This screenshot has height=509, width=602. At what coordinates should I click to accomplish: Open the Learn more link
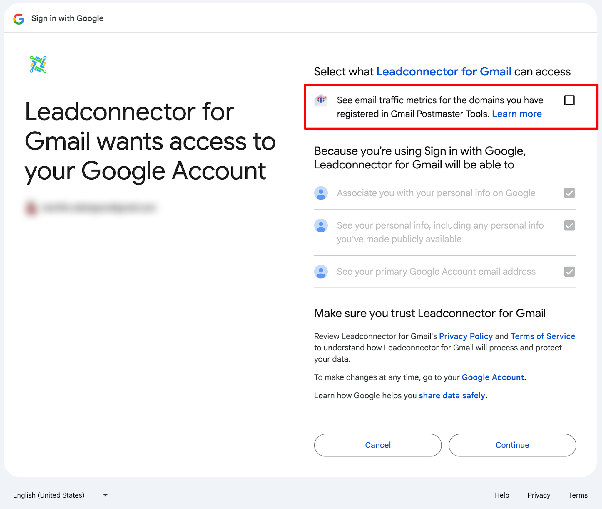[x=517, y=114]
